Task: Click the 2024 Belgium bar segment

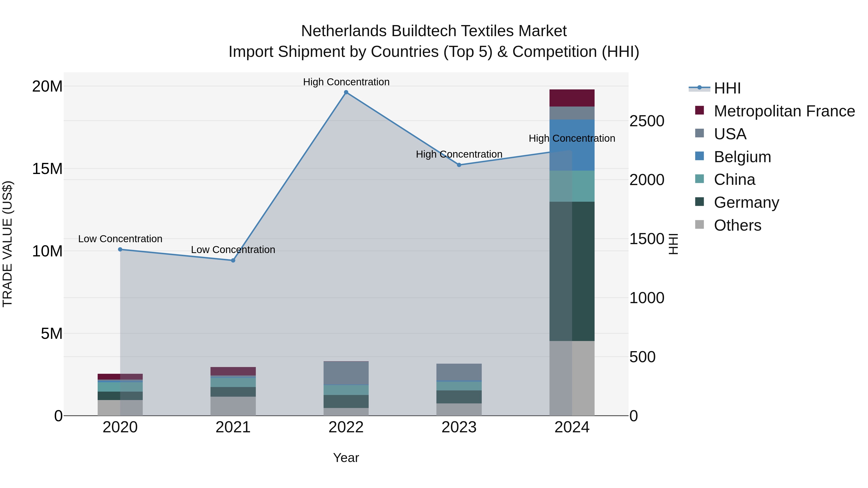Action: (x=572, y=145)
